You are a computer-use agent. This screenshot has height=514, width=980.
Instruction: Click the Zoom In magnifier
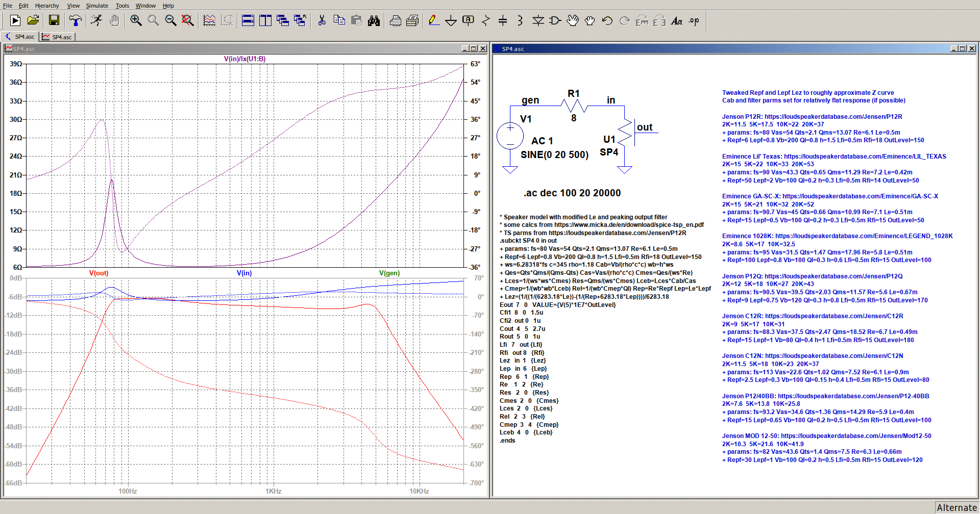point(136,20)
